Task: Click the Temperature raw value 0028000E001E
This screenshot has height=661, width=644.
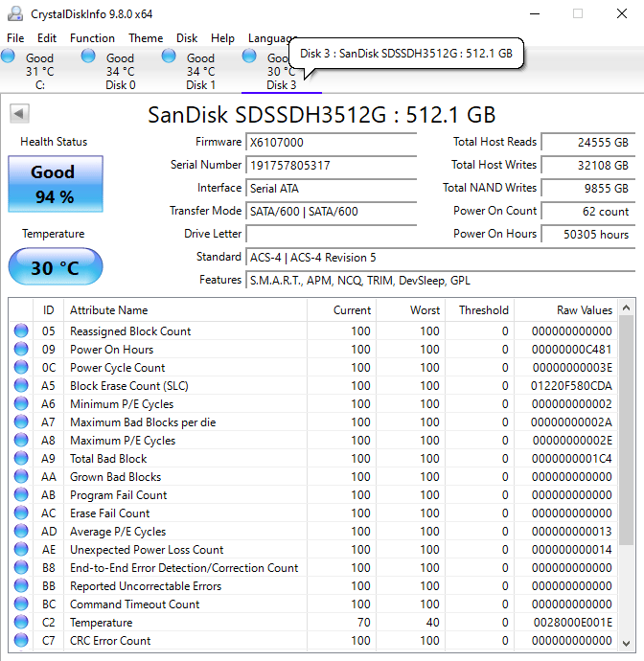Action: coord(573,623)
